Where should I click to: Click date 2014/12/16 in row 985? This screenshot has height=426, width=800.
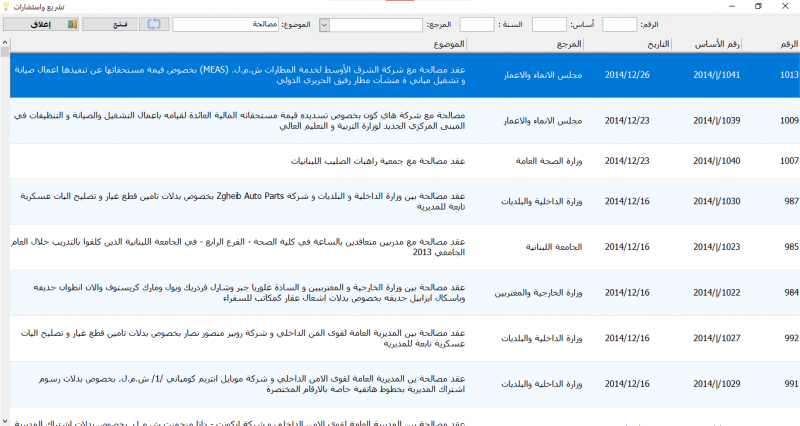point(627,247)
